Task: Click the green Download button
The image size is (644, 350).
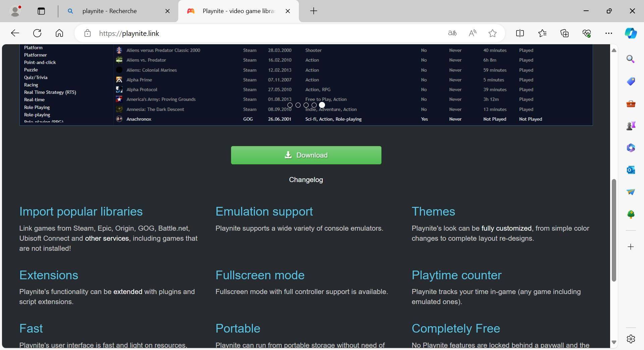Action: point(306,155)
